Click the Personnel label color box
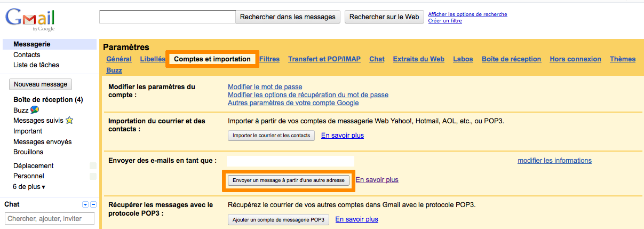 click(93, 176)
